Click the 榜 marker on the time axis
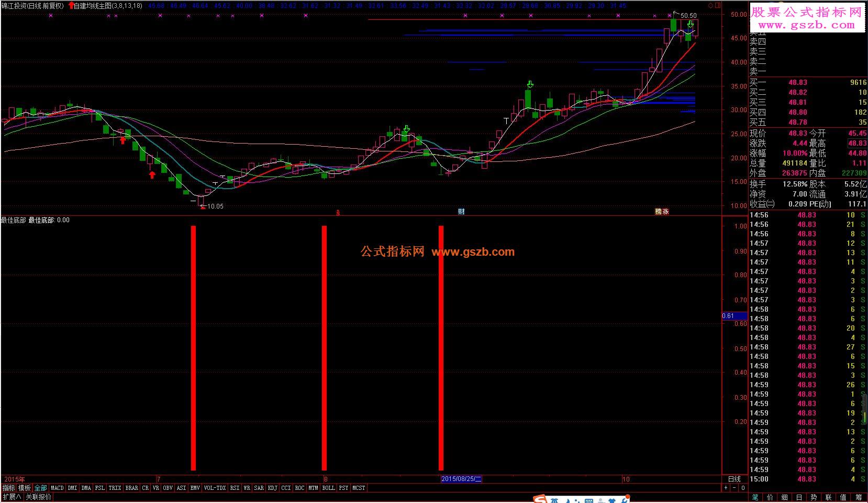 click(658, 212)
